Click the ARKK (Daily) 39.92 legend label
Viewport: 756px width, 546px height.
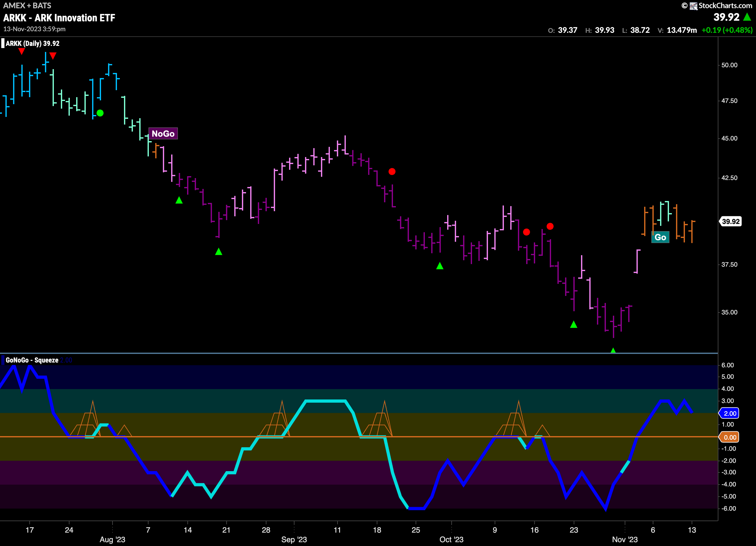(x=32, y=43)
